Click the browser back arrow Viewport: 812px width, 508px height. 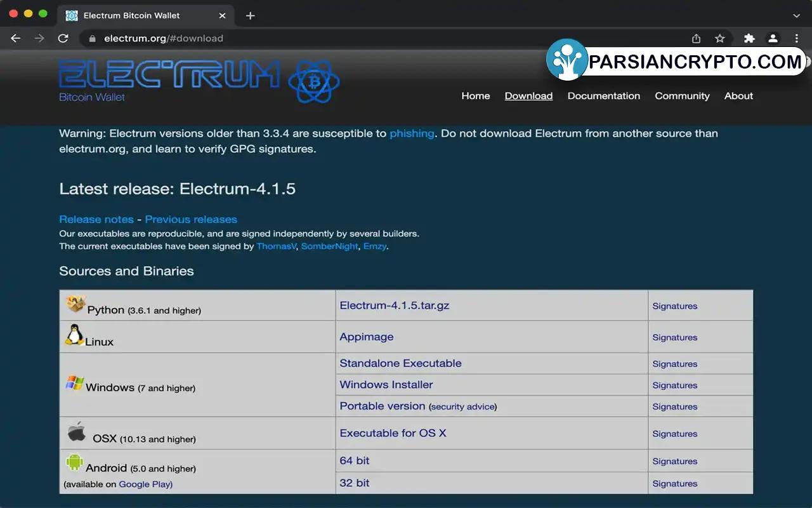pyautogui.click(x=16, y=38)
